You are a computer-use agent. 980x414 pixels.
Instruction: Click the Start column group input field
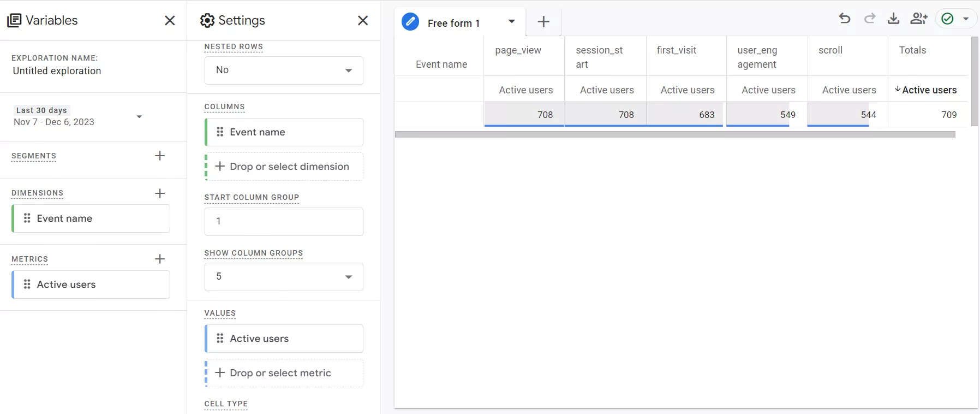point(284,222)
